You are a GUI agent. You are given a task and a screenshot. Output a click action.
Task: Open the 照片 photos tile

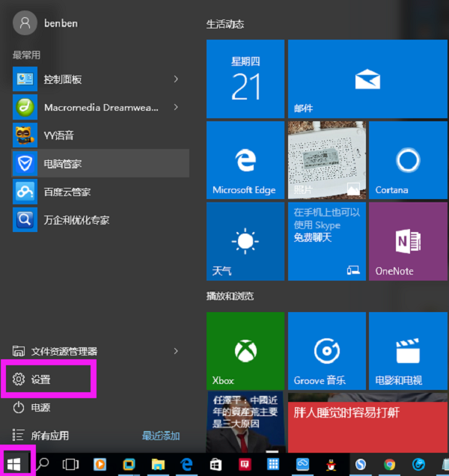coord(327,160)
